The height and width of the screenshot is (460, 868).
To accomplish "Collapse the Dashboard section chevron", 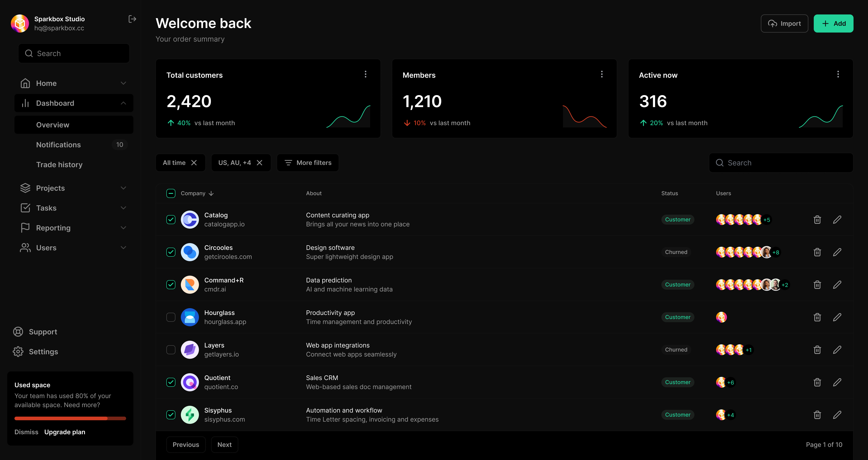I will point(123,103).
